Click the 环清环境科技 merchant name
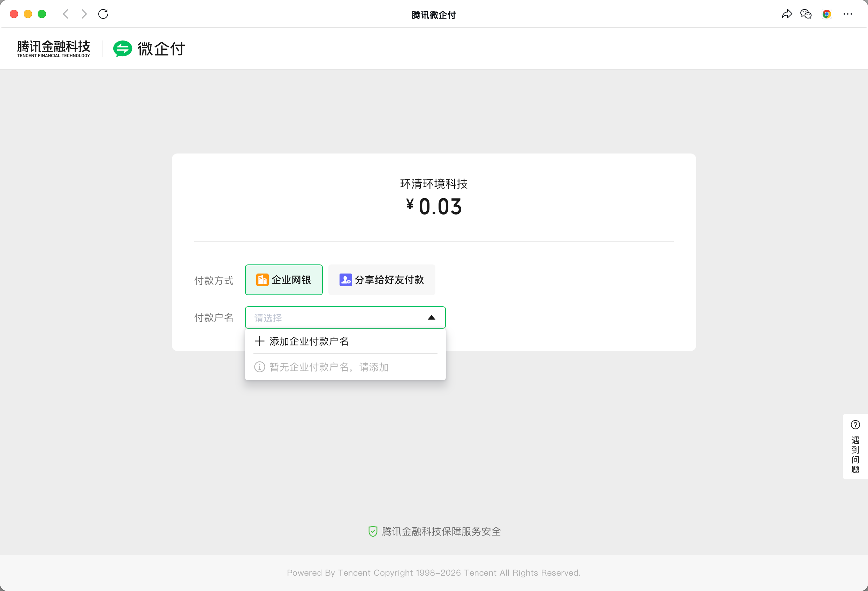Image resolution: width=868 pixels, height=591 pixels. (434, 184)
